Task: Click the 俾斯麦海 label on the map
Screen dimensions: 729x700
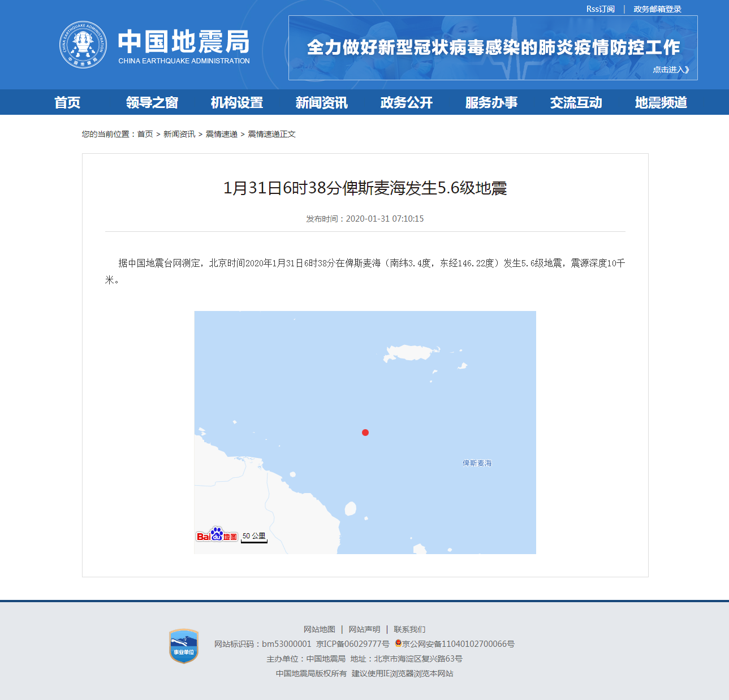Action: coord(477,463)
